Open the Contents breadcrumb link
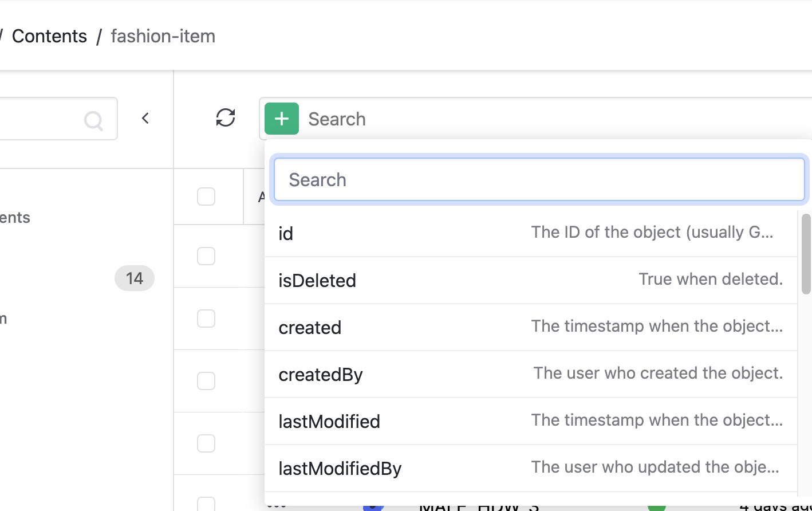812x511 pixels. (49, 36)
